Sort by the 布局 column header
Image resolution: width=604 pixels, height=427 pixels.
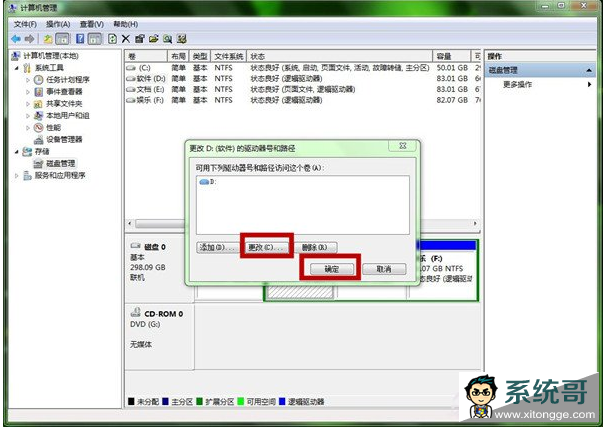point(178,56)
